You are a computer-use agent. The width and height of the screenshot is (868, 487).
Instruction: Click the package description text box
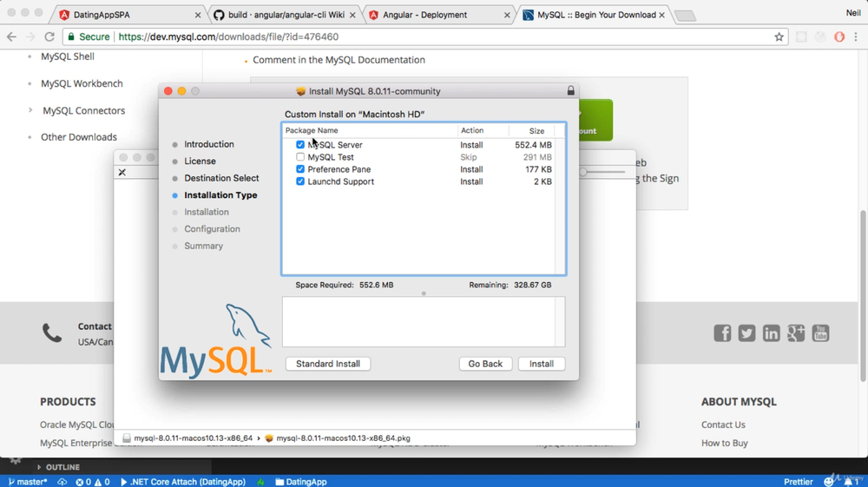pyautogui.click(x=424, y=321)
